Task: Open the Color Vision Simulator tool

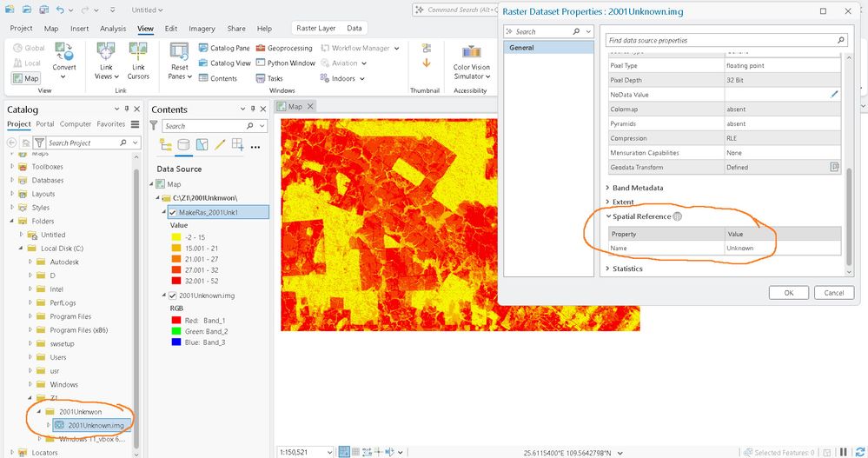Action: point(471,62)
